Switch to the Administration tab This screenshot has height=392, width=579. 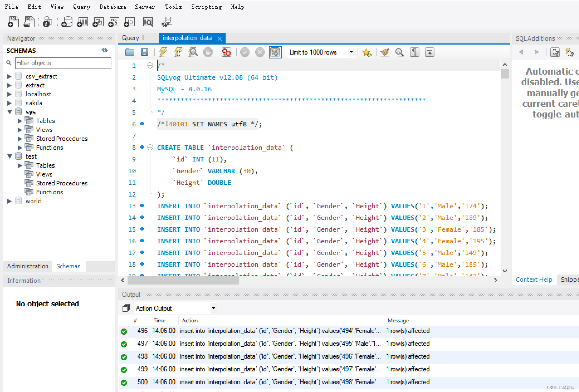point(28,266)
